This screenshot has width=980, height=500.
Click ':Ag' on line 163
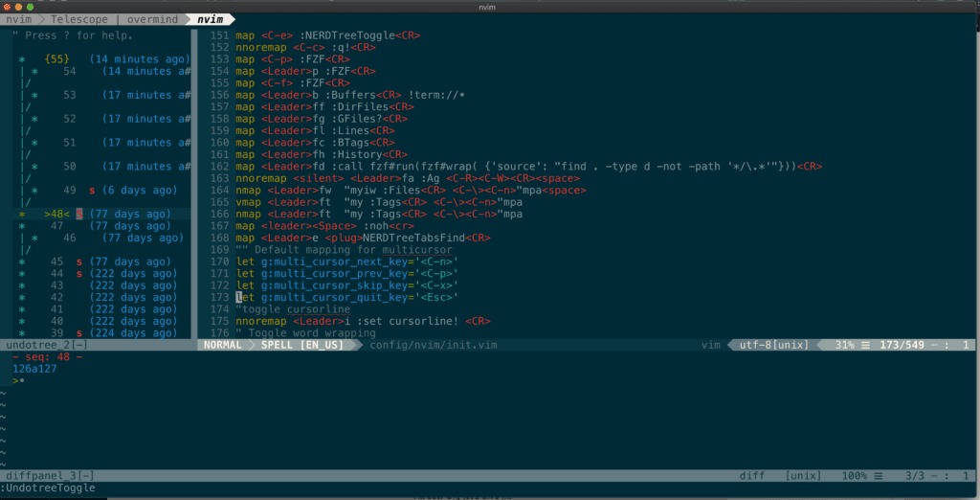coord(430,178)
